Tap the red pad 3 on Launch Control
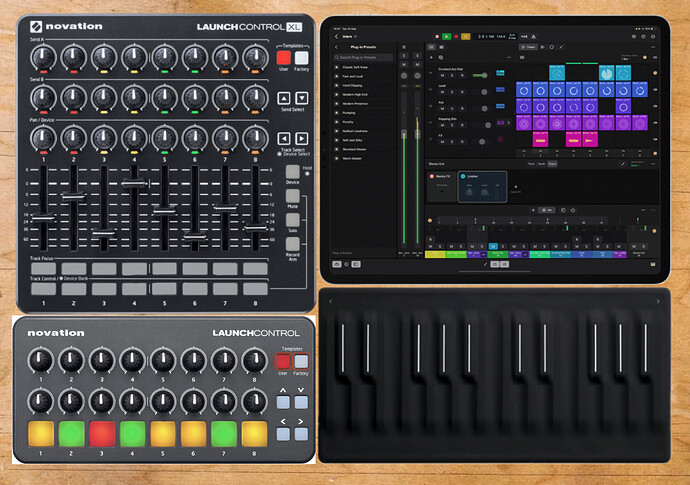The image size is (690, 485). click(x=102, y=434)
